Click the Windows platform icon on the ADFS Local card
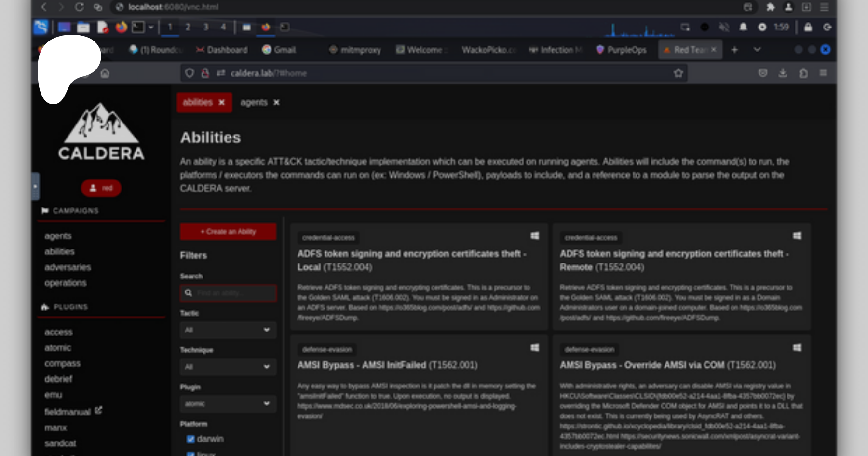 point(534,236)
